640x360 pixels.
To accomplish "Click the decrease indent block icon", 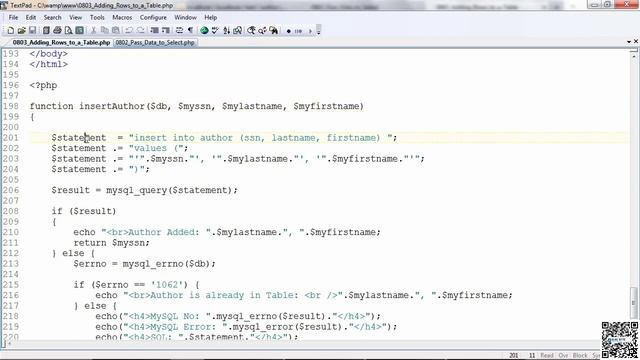I will tap(154, 31).
